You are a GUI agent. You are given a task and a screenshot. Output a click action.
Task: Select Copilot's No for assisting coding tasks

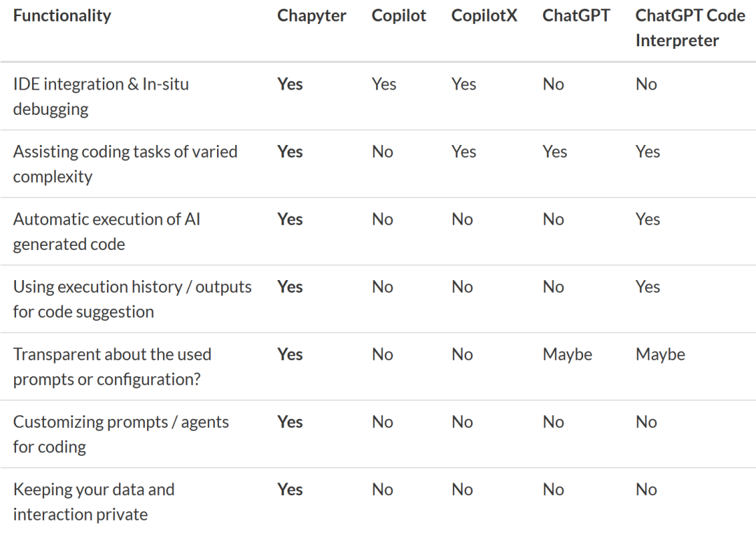pyautogui.click(x=382, y=151)
